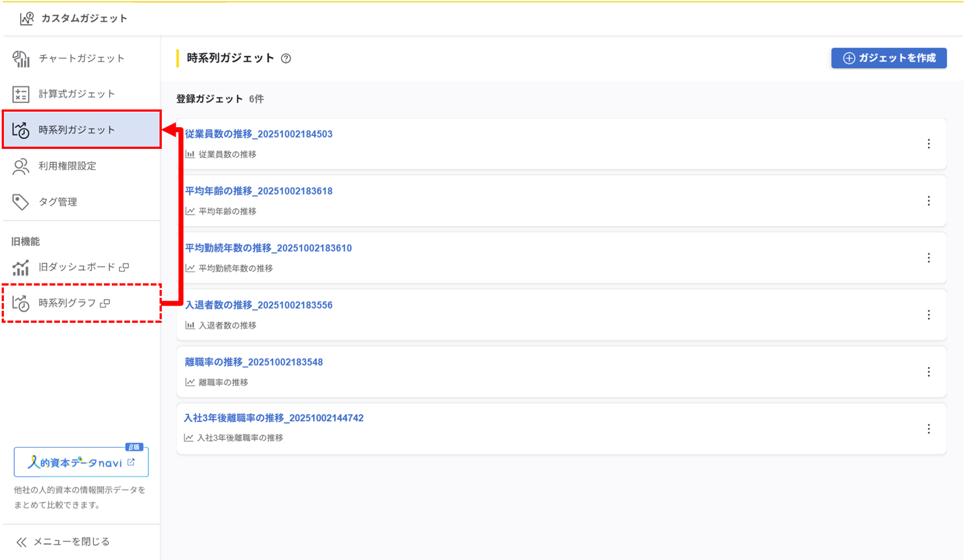Screen dimensions: 964x560
Task: Open the 従業員数の推移_20251002184503 link
Action: click(259, 134)
